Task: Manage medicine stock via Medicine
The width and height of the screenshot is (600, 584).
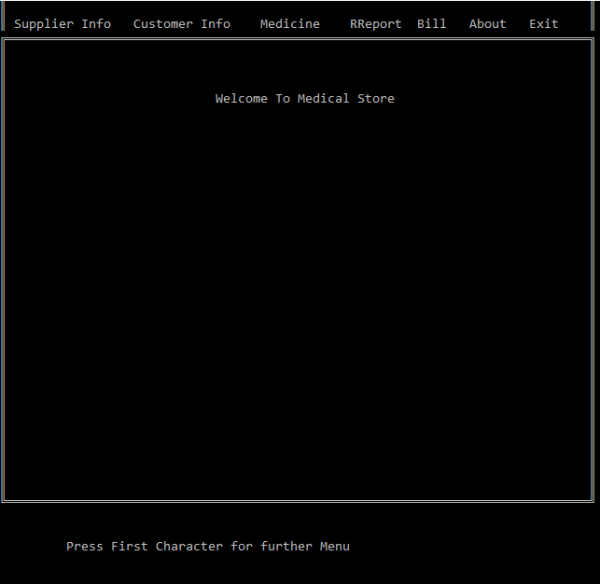Action: tap(290, 24)
